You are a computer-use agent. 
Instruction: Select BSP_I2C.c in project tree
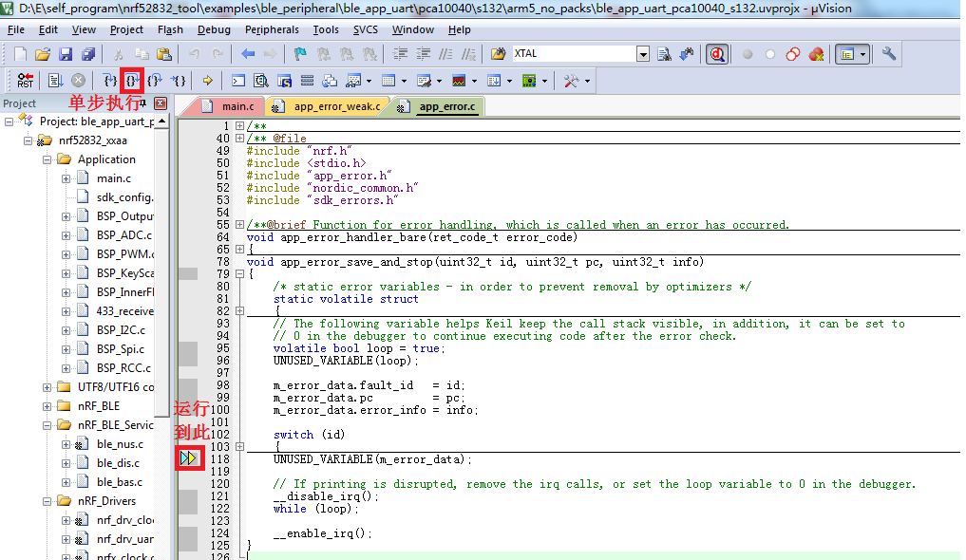pyautogui.click(x=121, y=330)
